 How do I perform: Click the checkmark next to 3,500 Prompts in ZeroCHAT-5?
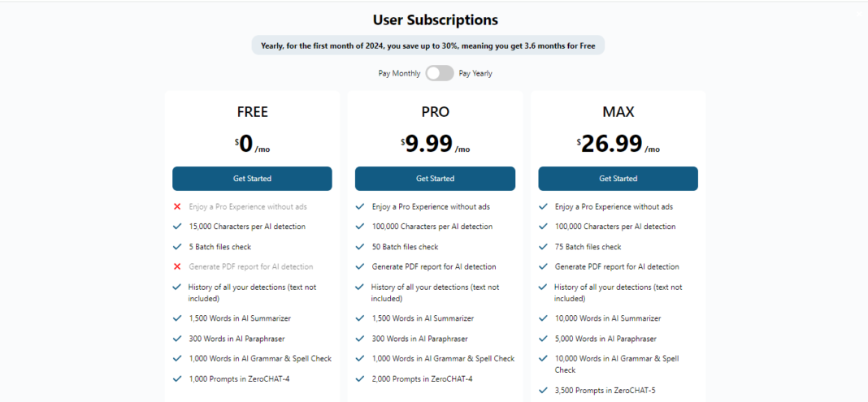tap(543, 390)
